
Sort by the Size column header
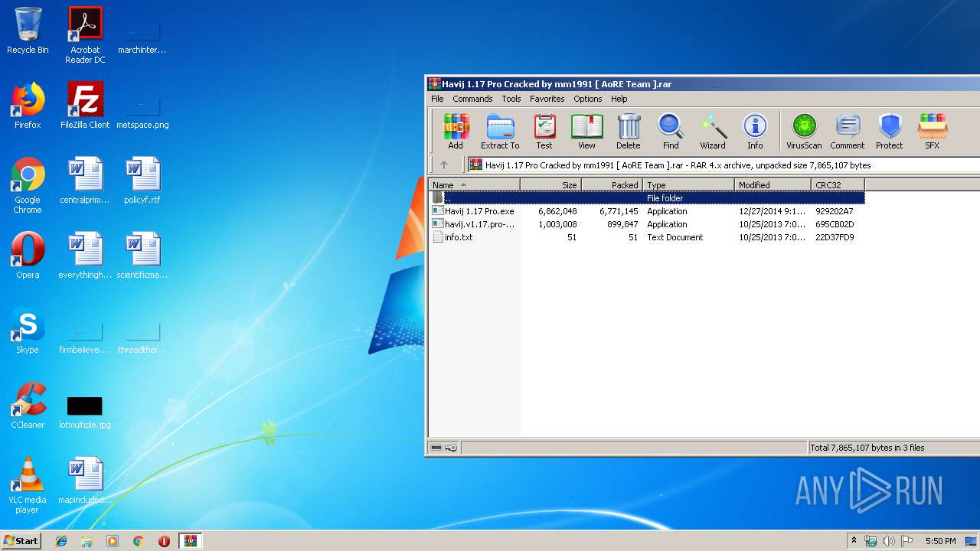tap(550, 184)
